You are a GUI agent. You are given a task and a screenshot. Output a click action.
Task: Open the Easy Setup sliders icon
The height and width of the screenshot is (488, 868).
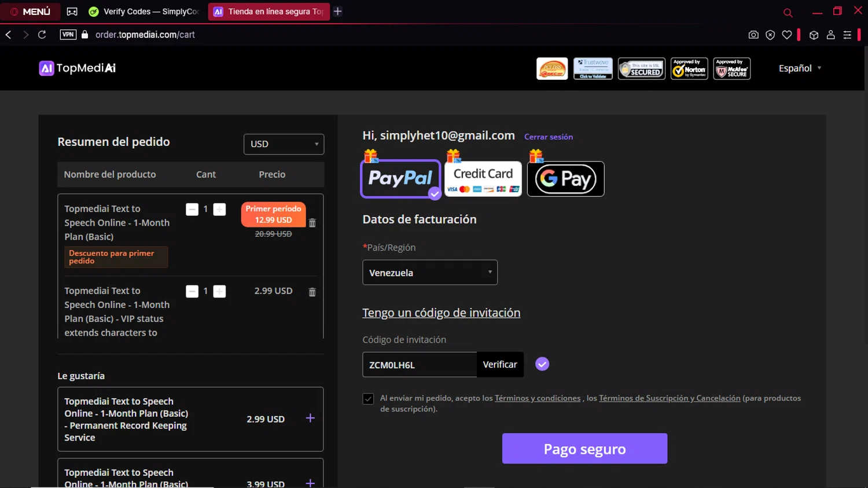847,35
